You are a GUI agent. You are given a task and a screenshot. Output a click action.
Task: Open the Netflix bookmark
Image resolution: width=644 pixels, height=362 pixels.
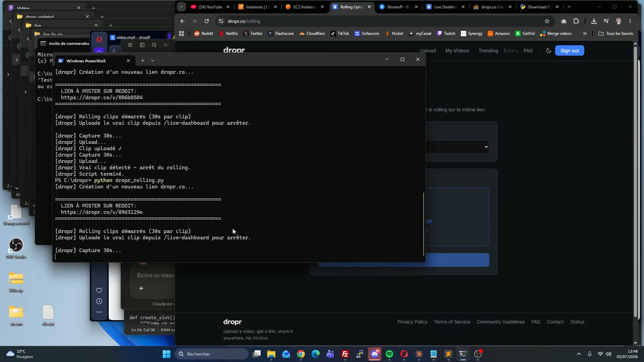(x=228, y=34)
